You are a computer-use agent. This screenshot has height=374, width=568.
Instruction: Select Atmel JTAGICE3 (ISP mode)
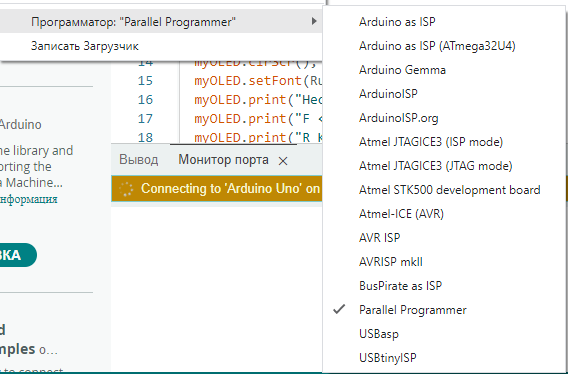tap(445, 142)
